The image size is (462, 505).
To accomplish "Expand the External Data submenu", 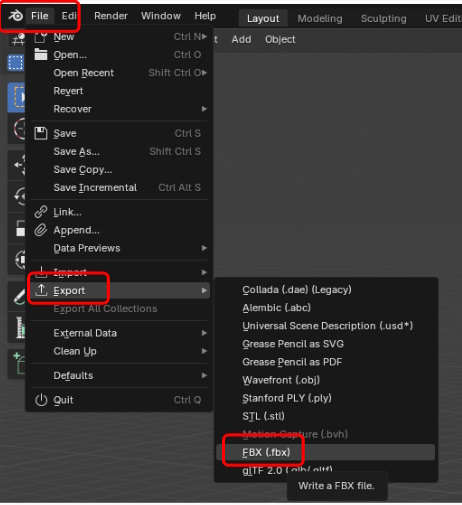I will click(x=119, y=333).
